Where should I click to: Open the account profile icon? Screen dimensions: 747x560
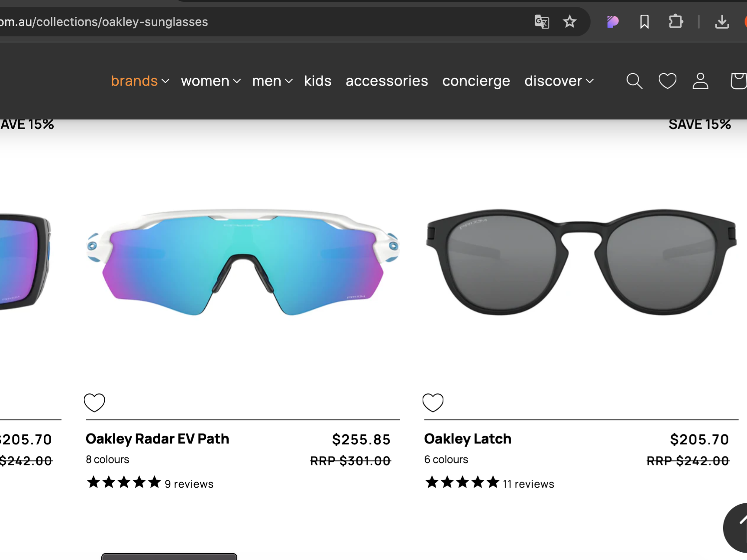pos(700,81)
